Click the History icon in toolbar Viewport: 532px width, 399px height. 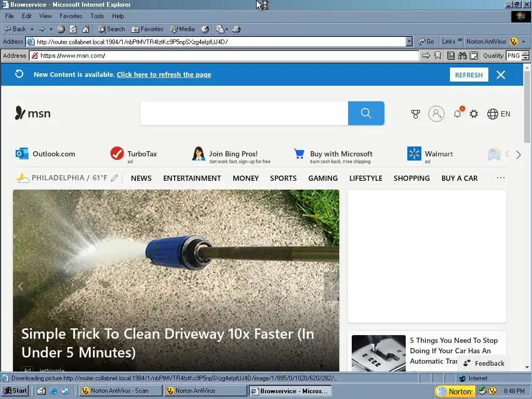[x=205, y=29]
